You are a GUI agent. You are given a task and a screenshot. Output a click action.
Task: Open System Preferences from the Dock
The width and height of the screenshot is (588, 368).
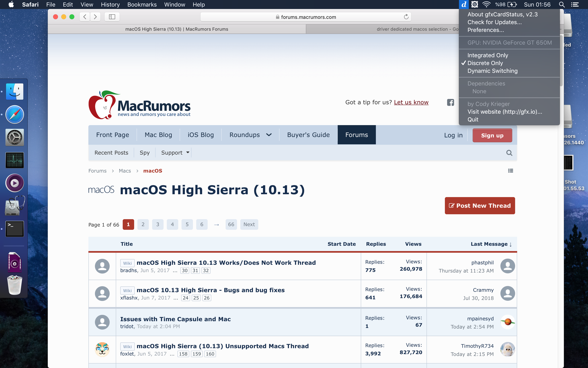(x=14, y=137)
